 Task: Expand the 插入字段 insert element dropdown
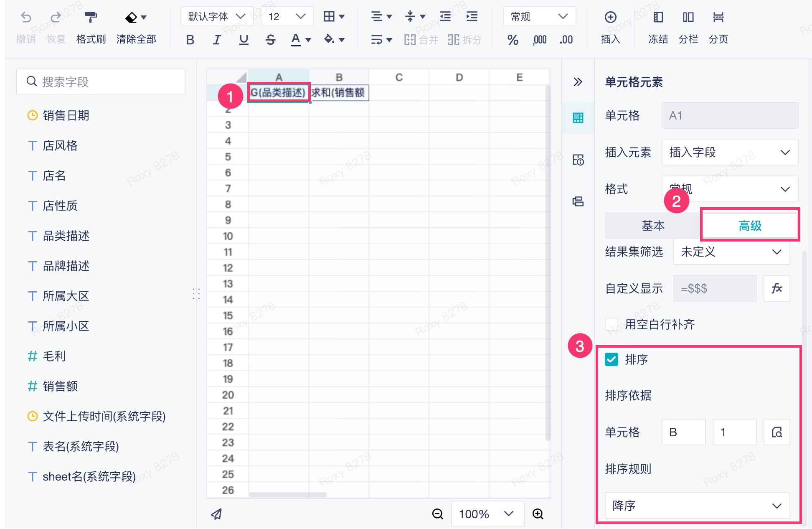tap(730, 152)
